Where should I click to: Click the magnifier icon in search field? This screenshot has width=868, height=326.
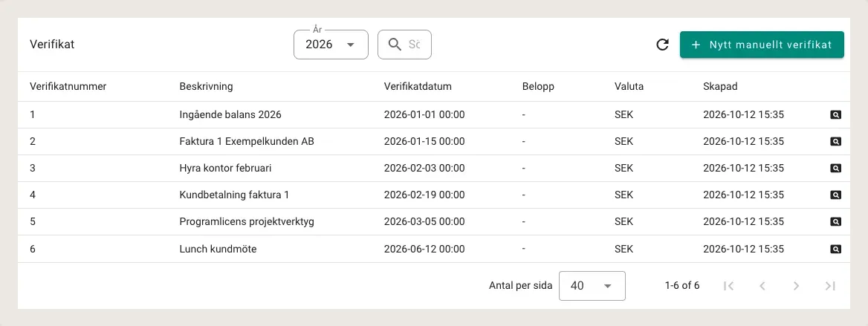[x=395, y=45]
